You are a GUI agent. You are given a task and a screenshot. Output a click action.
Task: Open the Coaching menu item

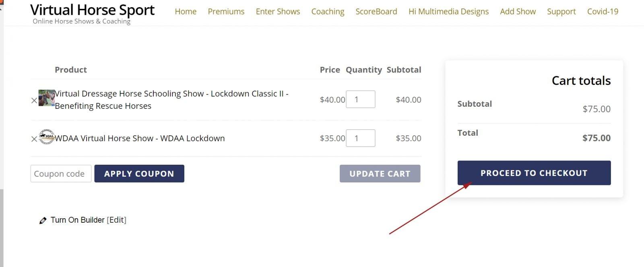click(328, 12)
